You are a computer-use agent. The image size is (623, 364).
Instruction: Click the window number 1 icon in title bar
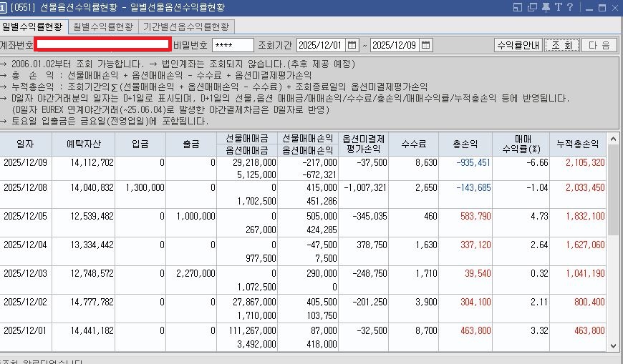click(x=3, y=8)
